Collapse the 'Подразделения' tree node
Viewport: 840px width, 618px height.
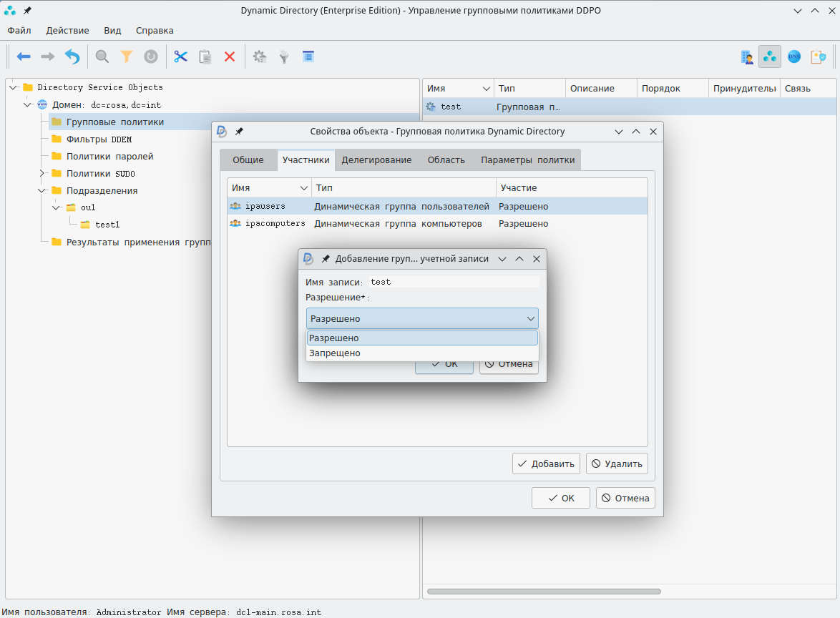tap(42, 191)
